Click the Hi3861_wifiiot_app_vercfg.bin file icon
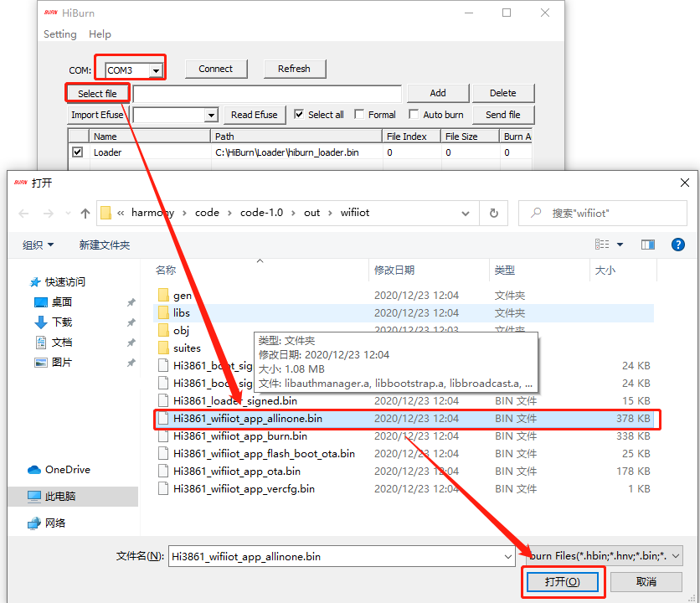 pos(163,488)
